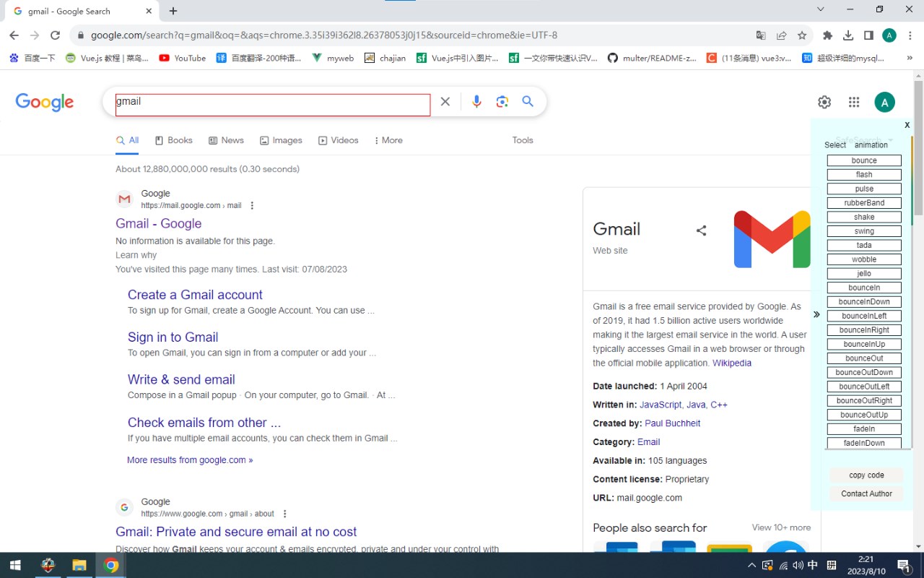
Task: Clear the search box with the X icon
Action: click(x=445, y=102)
